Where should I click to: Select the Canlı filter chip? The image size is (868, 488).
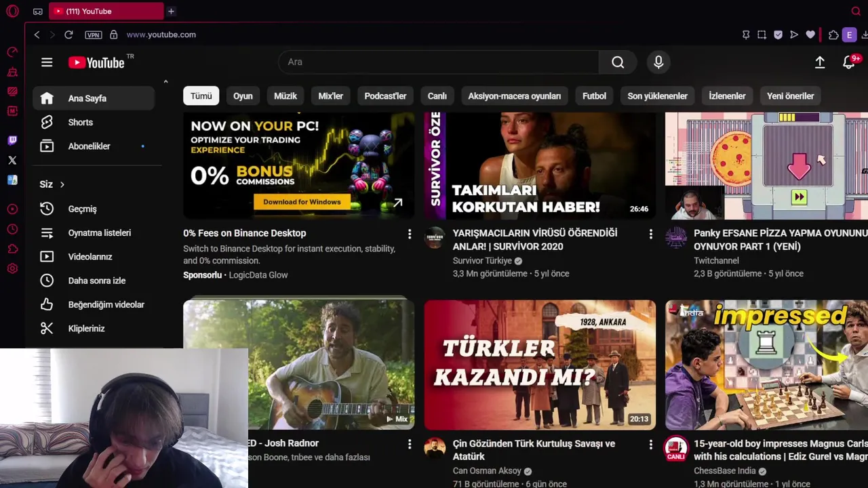(x=437, y=96)
